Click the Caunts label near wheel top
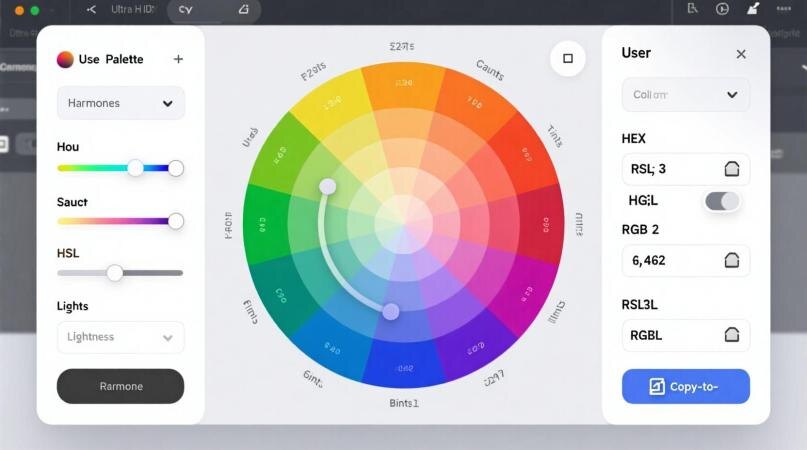 pos(490,70)
